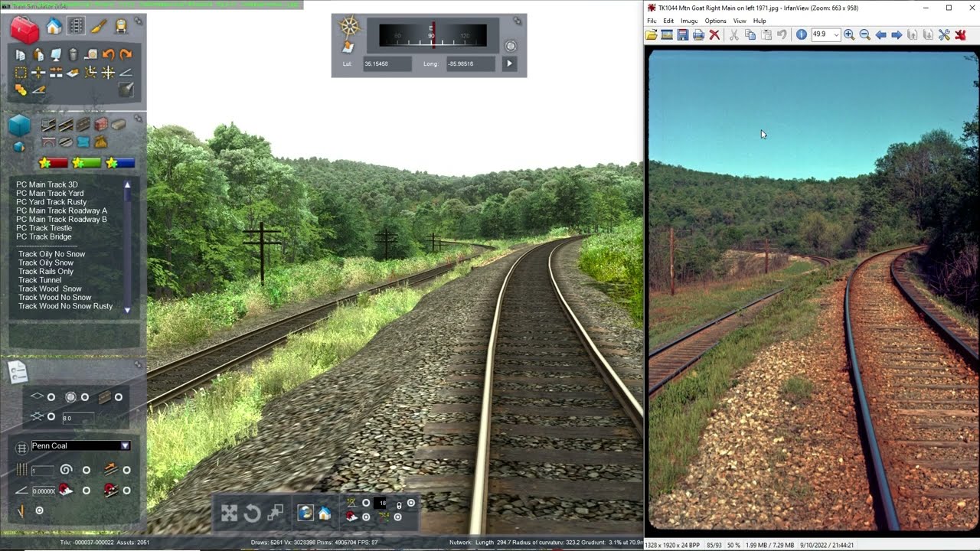Open the IrfanView Image menu
The image size is (980, 551).
[689, 21]
